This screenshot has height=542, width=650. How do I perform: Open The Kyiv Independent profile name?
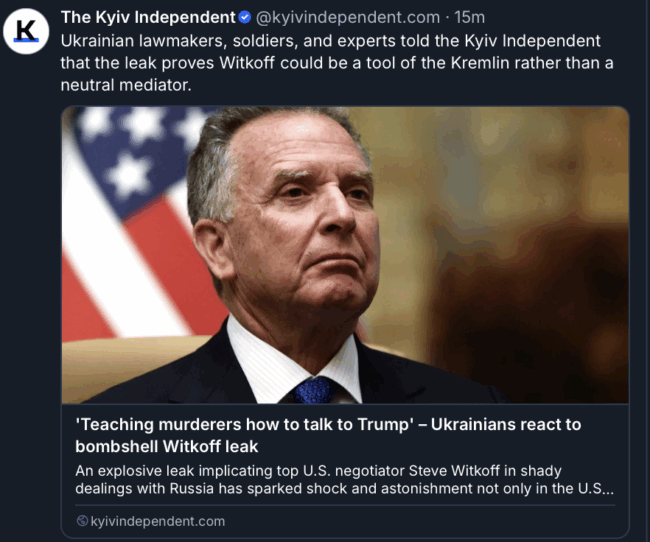(148, 17)
